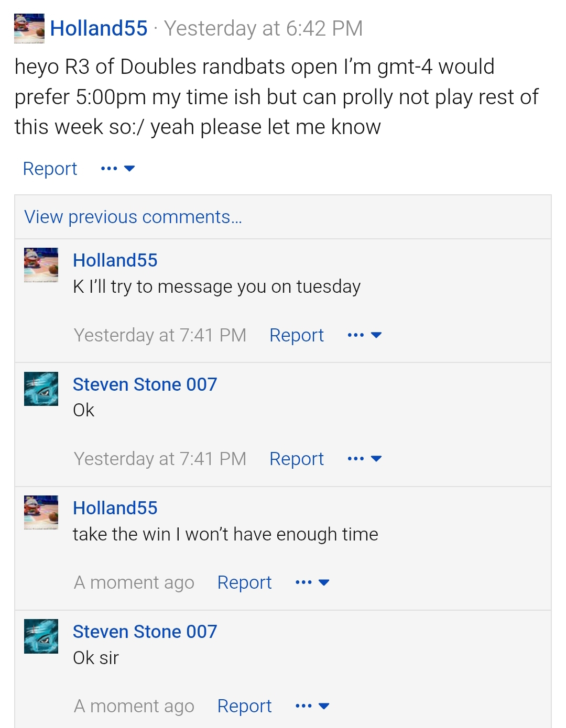Click Steven Stone 007's avatar beside 'Ok sir'
Screen dimensions: 566x728
click(41, 636)
